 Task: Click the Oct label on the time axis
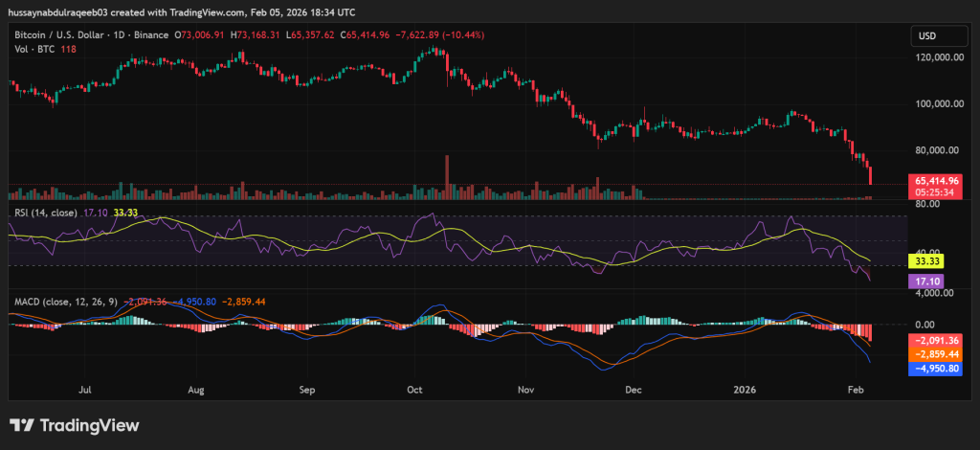[x=415, y=391]
